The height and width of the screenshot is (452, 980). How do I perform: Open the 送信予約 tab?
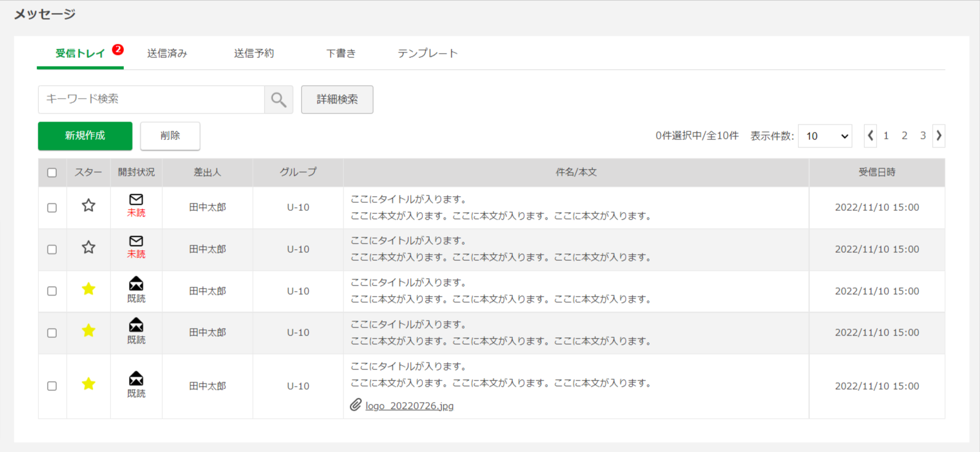click(x=254, y=54)
